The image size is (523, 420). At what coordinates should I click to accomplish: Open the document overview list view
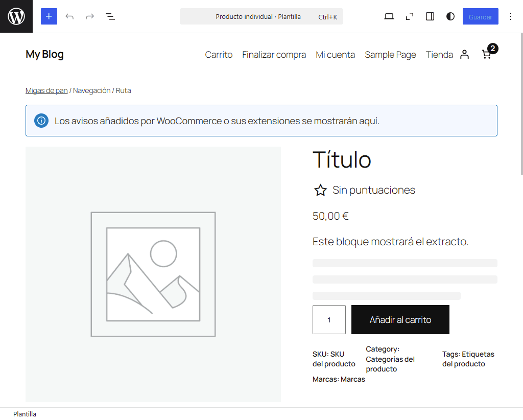(x=110, y=16)
